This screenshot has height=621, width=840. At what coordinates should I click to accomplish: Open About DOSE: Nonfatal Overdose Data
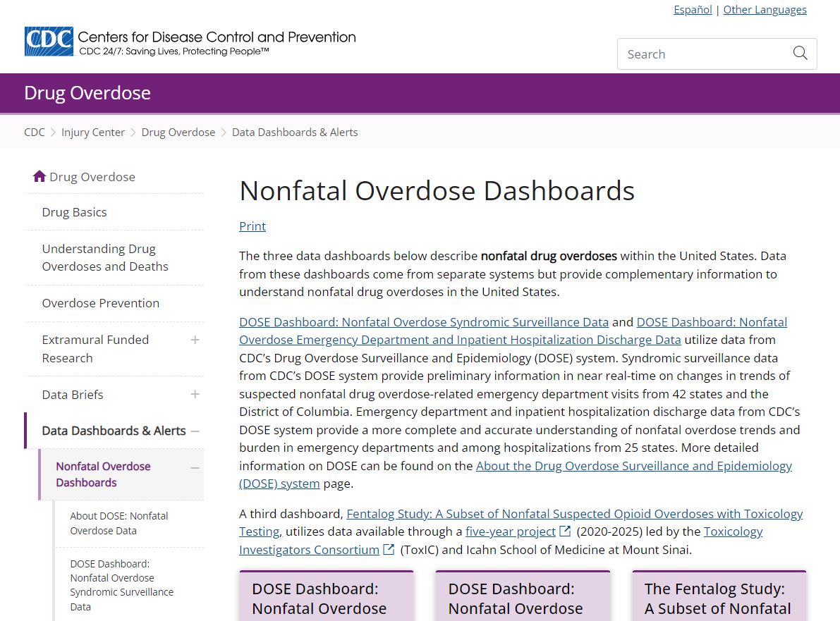(x=119, y=523)
